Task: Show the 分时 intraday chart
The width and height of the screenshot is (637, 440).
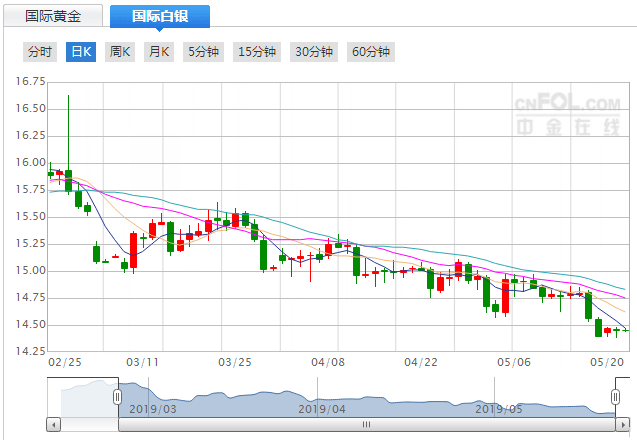Action: [41, 52]
